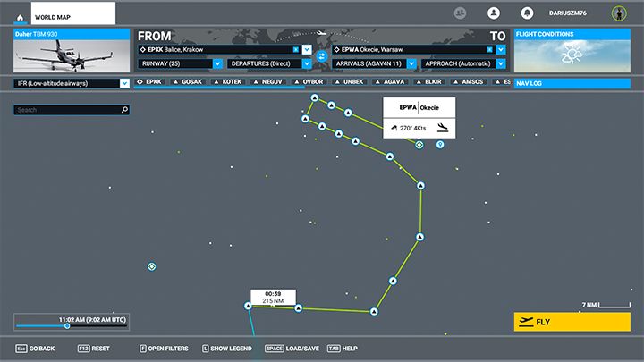Click the time of day slider
The width and height of the screenshot is (644, 362).
pyautogui.click(x=67, y=326)
